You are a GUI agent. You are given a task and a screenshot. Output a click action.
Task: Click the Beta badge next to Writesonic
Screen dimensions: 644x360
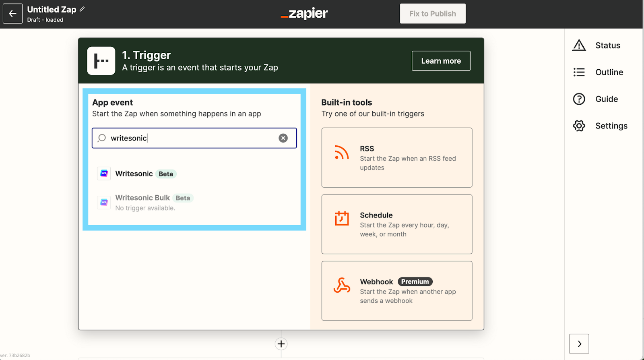point(166,174)
